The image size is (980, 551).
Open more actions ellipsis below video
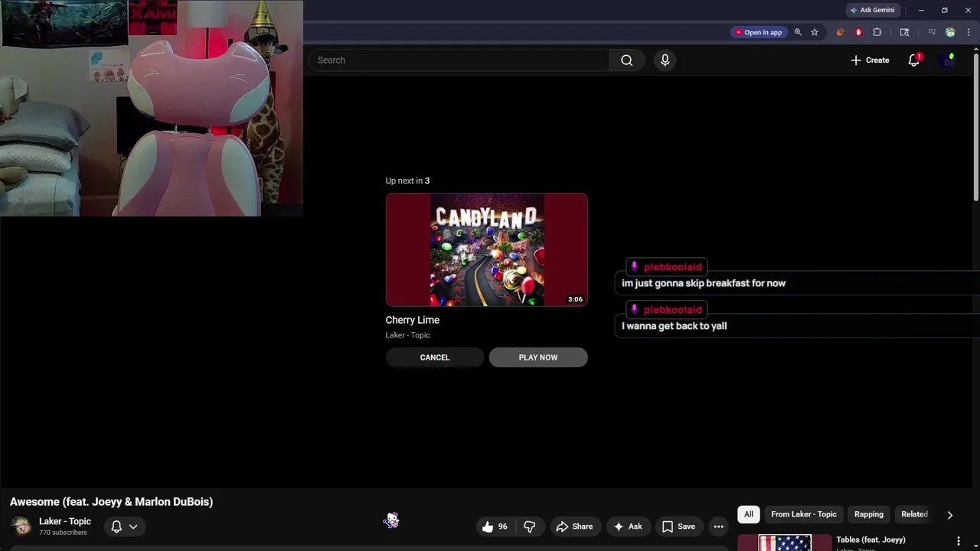718,527
